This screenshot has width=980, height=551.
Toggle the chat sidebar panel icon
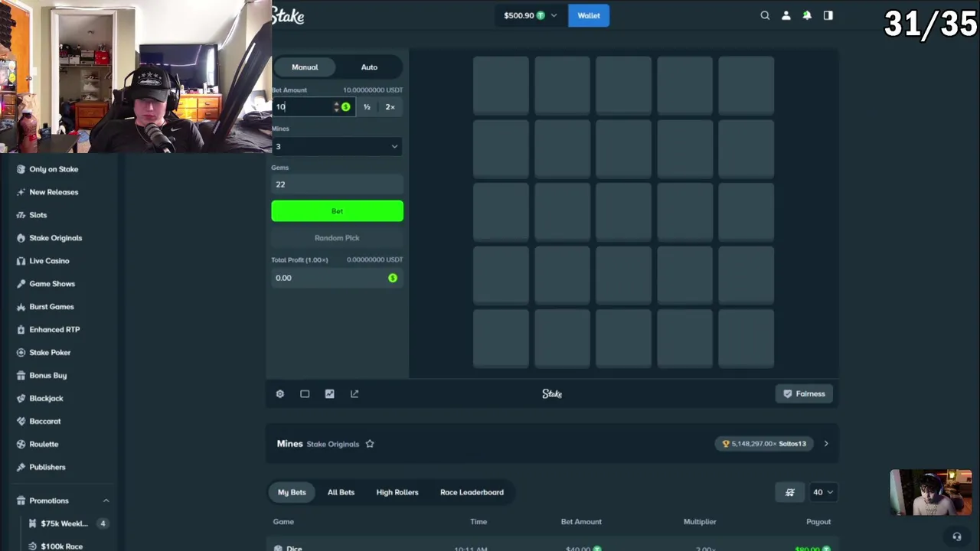point(828,15)
